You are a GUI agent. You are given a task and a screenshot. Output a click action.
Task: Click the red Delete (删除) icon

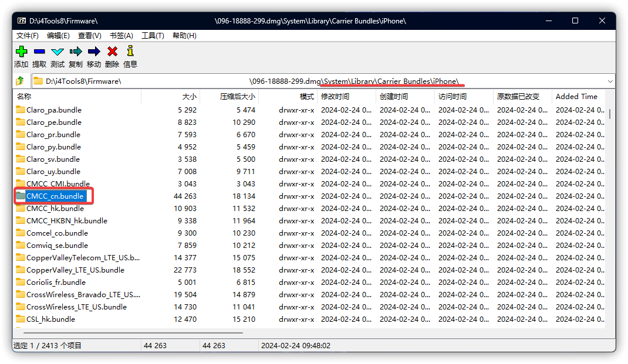(x=113, y=51)
